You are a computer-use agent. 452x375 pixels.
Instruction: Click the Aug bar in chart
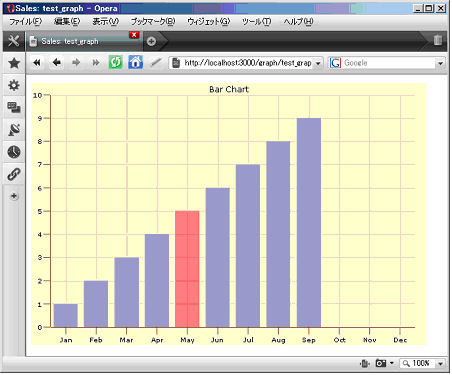[278, 234]
